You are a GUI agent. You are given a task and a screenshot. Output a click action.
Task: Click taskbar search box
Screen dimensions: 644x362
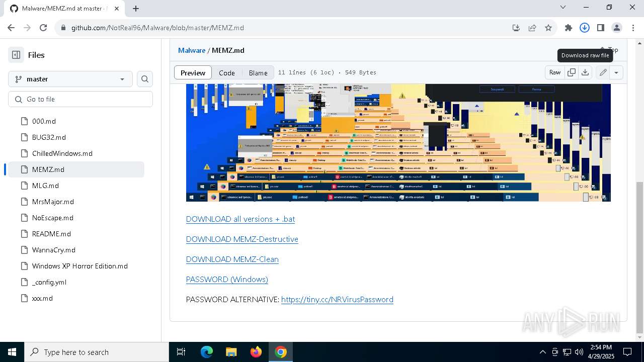[97, 352]
